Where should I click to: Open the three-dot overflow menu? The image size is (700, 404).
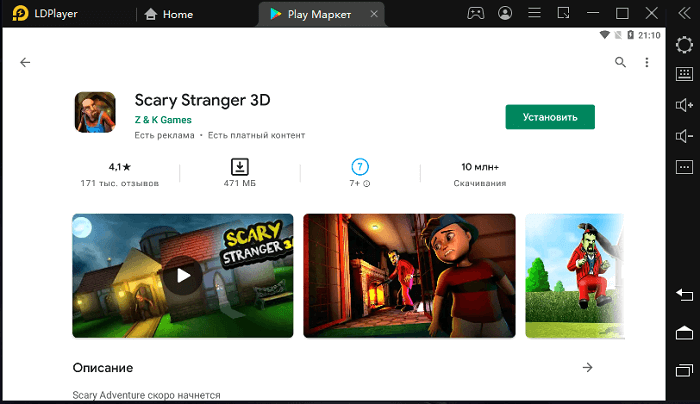(x=646, y=62)
